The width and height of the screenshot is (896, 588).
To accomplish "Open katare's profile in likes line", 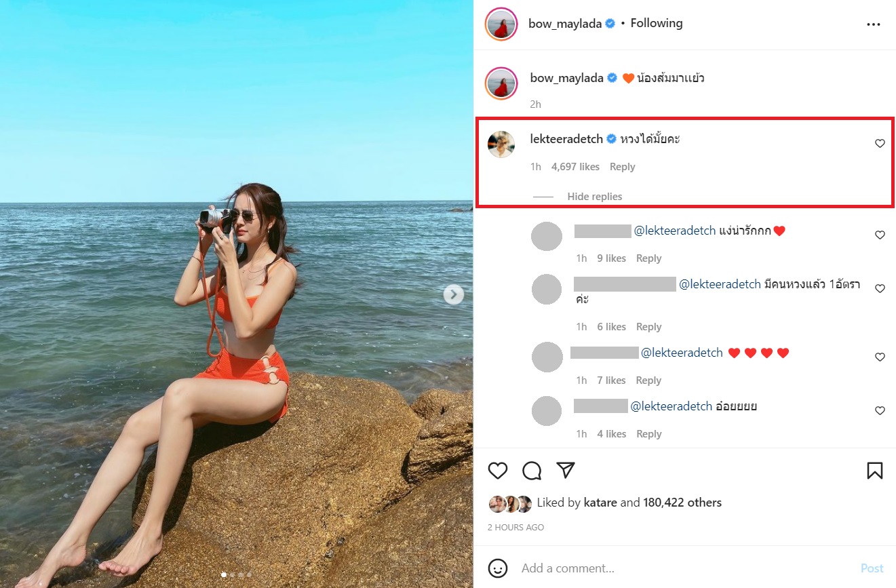I will pyautogui.click(x=600, y=503).
